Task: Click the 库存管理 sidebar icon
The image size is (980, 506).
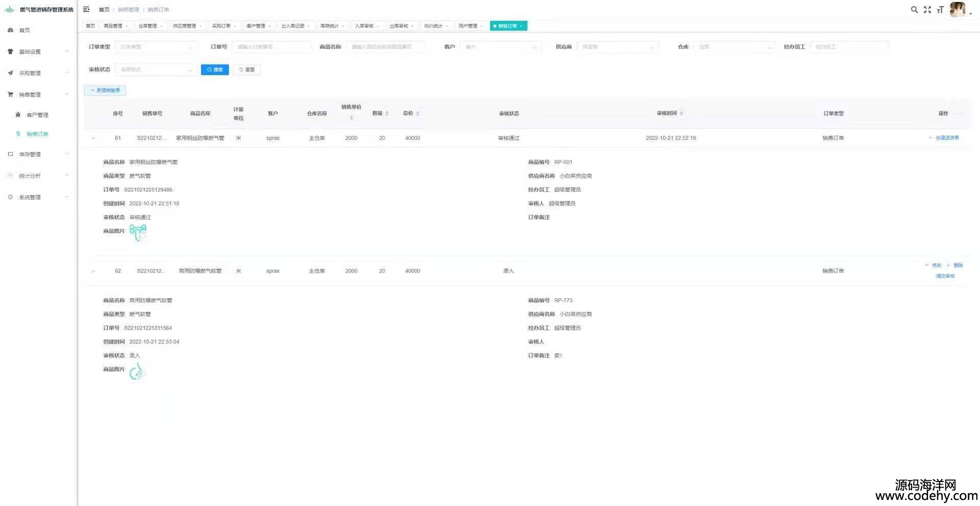Action: pos(10,154)
